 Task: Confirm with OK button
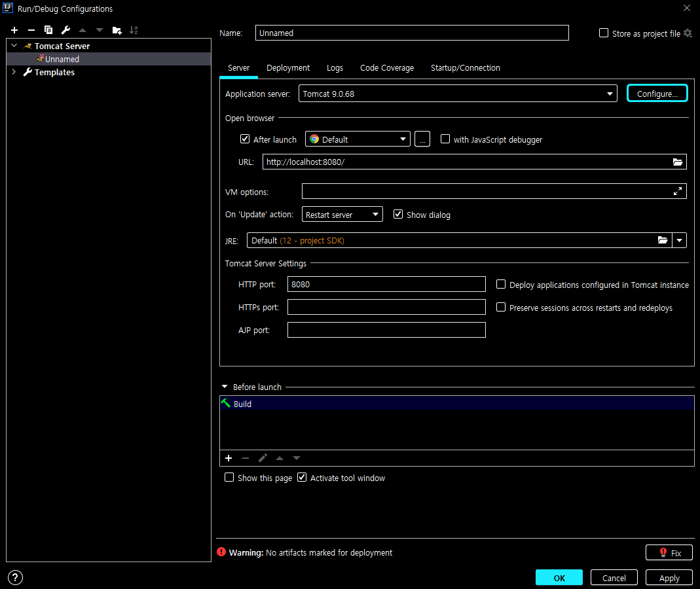pyautogui.click(x=559, y=577)
